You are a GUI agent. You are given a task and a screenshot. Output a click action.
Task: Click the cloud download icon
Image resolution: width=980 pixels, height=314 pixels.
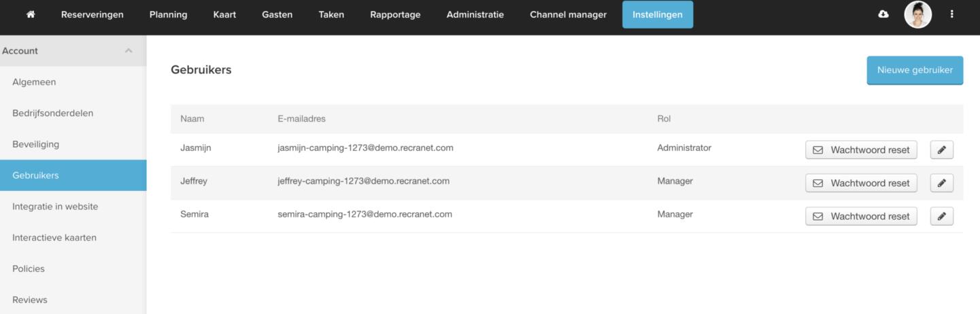883,14
